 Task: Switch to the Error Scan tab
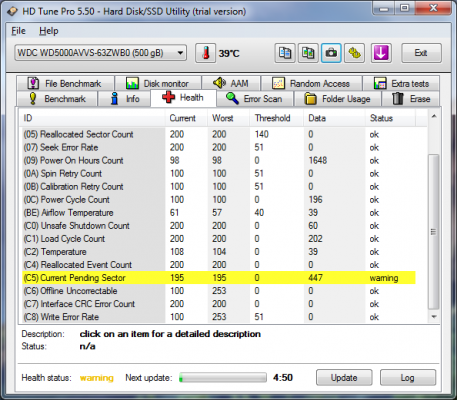[255, 99]
